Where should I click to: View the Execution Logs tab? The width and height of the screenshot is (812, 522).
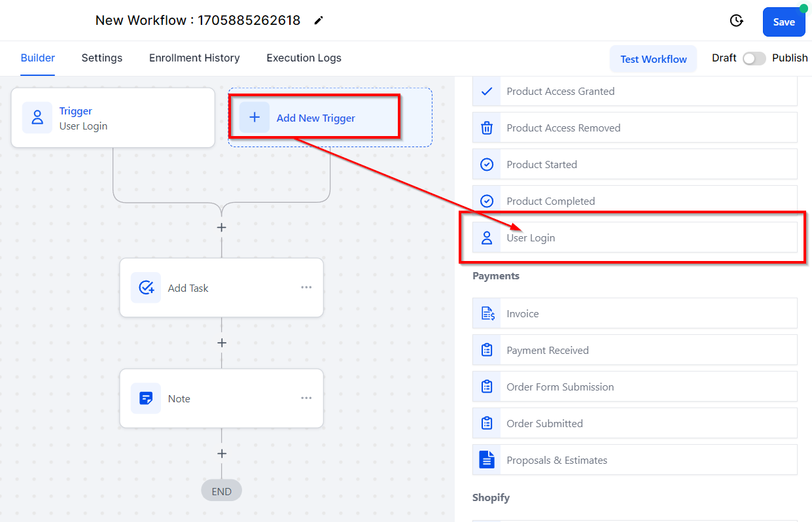[304, 58]
